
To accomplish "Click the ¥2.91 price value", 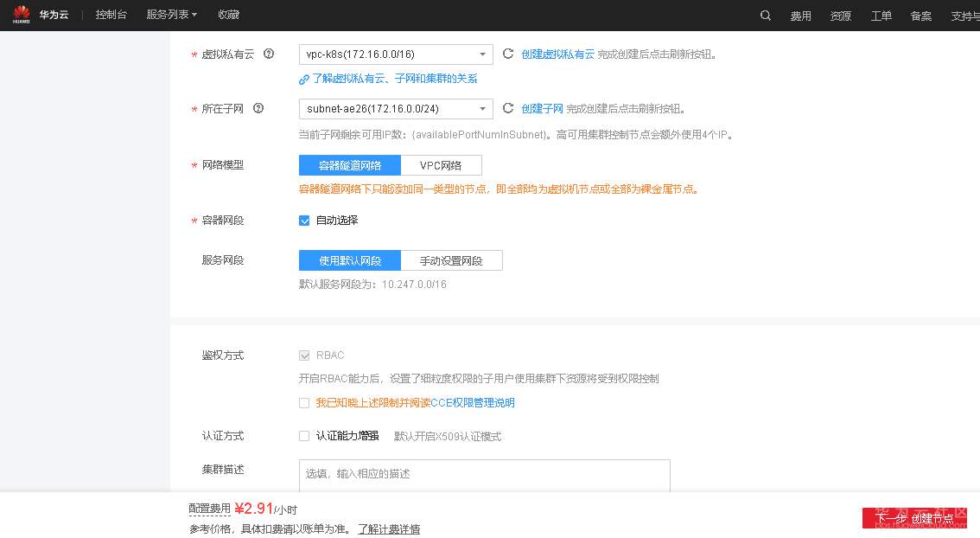I will [254, 508].
